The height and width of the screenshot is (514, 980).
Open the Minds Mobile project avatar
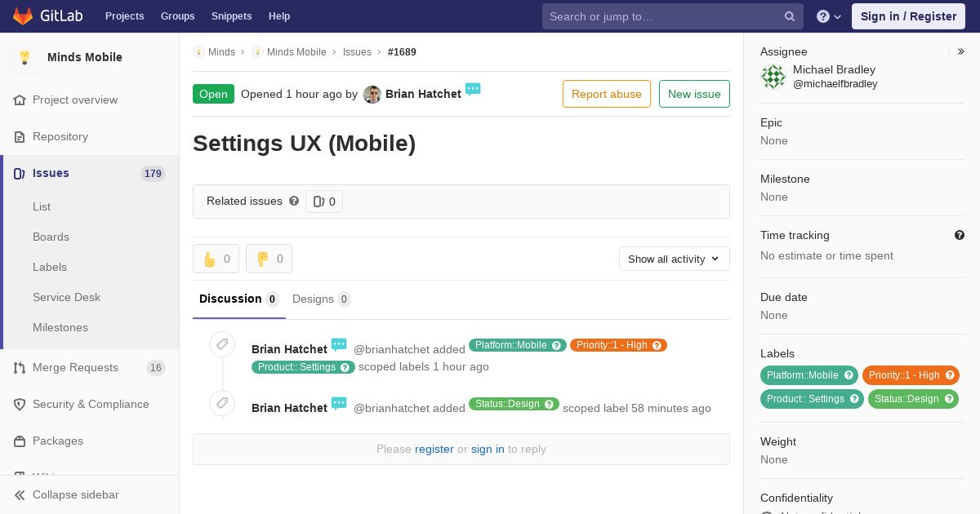coord(24,57)
